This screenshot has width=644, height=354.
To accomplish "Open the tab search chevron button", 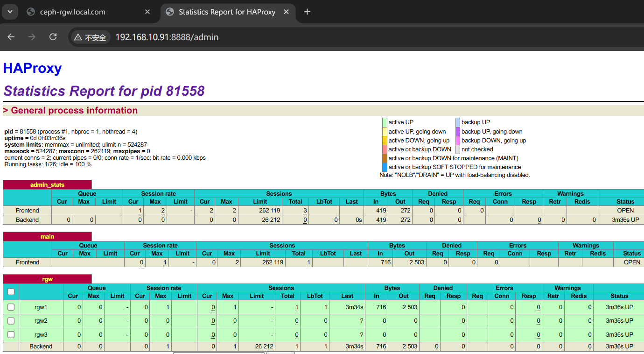I will pyautogui.click(x=10, y=12).
